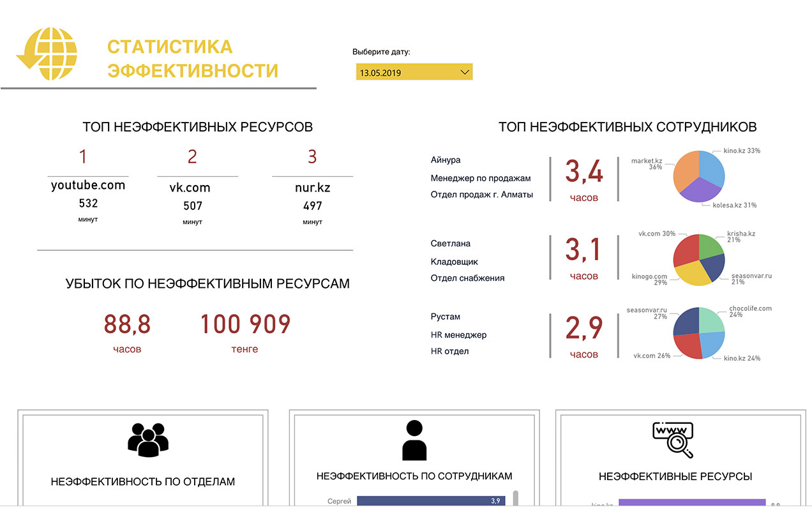This screenshot has width=812, height=526.
Task: Click the 100 909 тенге loss value
Action: point(245,325)
